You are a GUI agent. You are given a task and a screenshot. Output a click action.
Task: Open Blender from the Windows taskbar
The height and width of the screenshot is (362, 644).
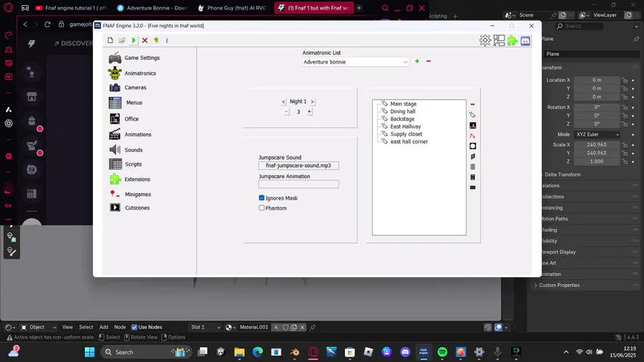(295, 352)
